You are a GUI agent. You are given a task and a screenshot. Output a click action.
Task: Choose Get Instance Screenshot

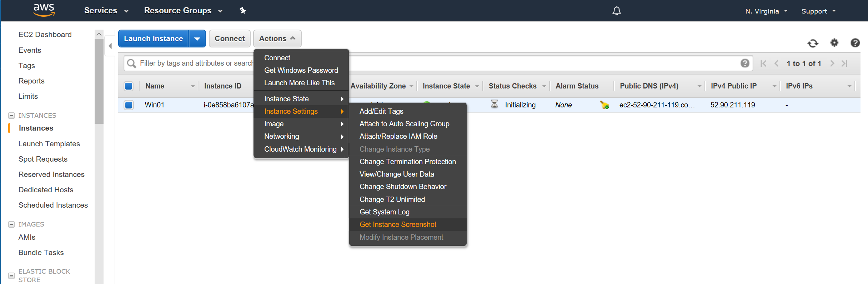tap(408, 224)
